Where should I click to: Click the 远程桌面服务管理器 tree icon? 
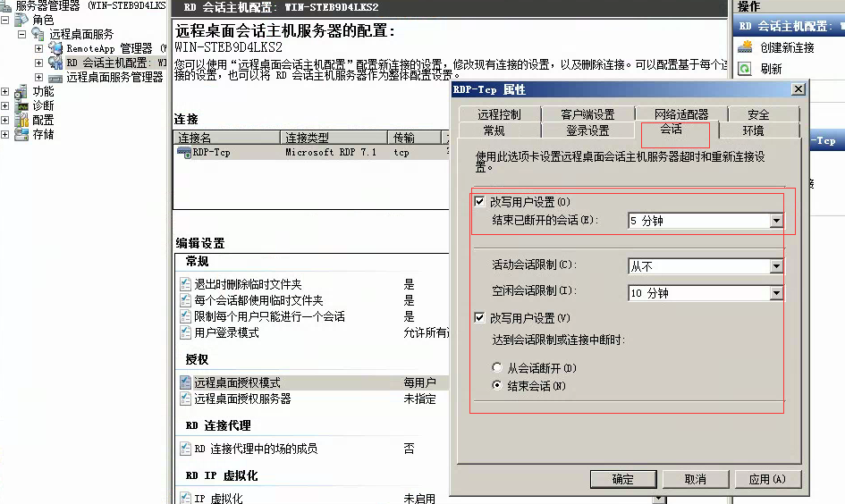[x=55, y=78]
